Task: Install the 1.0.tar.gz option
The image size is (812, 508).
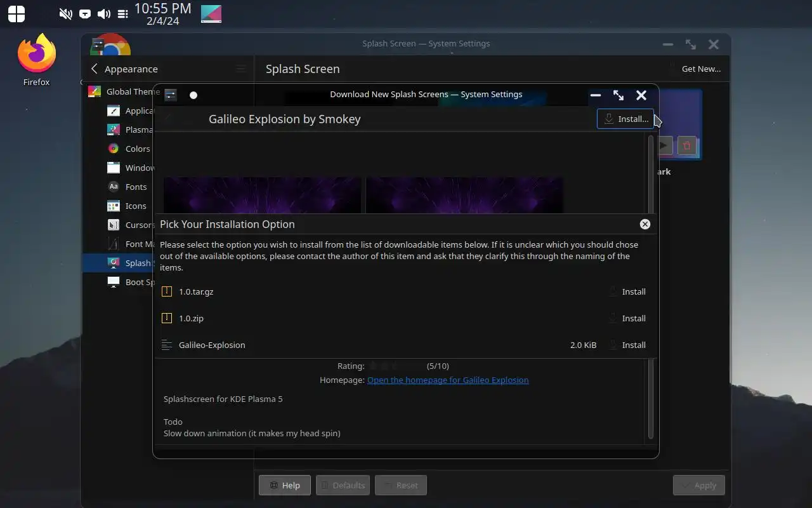Action: pos(627,291)
